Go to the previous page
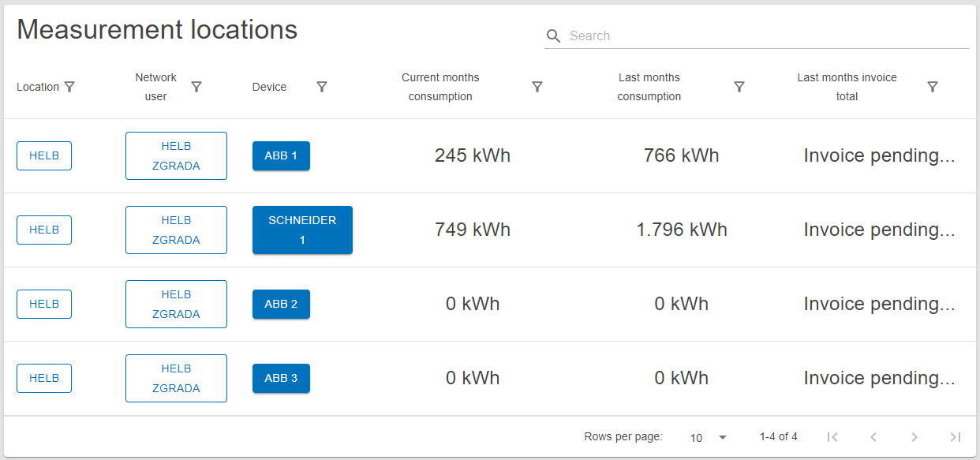The image size is (980, 460). click(x=873, y=437)
